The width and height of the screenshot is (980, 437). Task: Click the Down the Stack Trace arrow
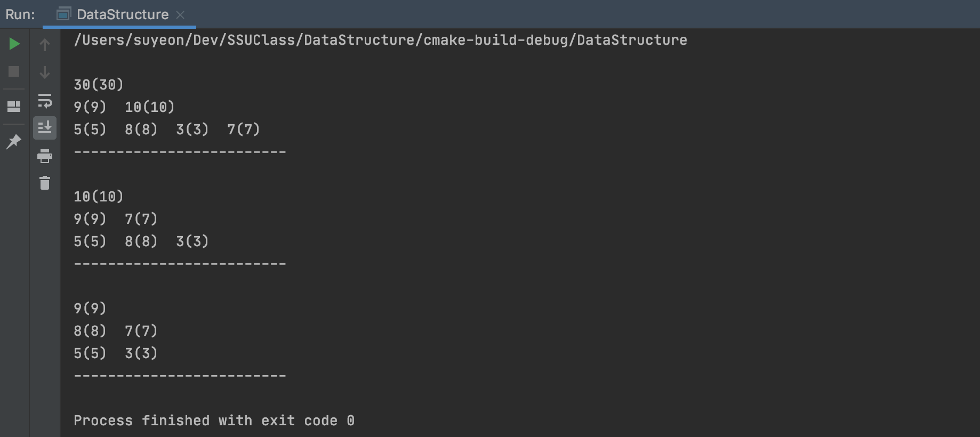click(45, 72)
